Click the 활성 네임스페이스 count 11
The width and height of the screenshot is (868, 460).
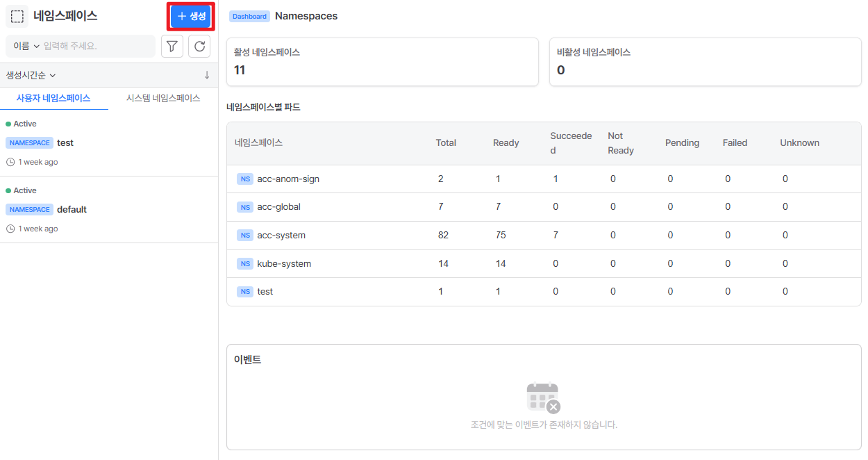pyautogui.click(x=240, y=70)
